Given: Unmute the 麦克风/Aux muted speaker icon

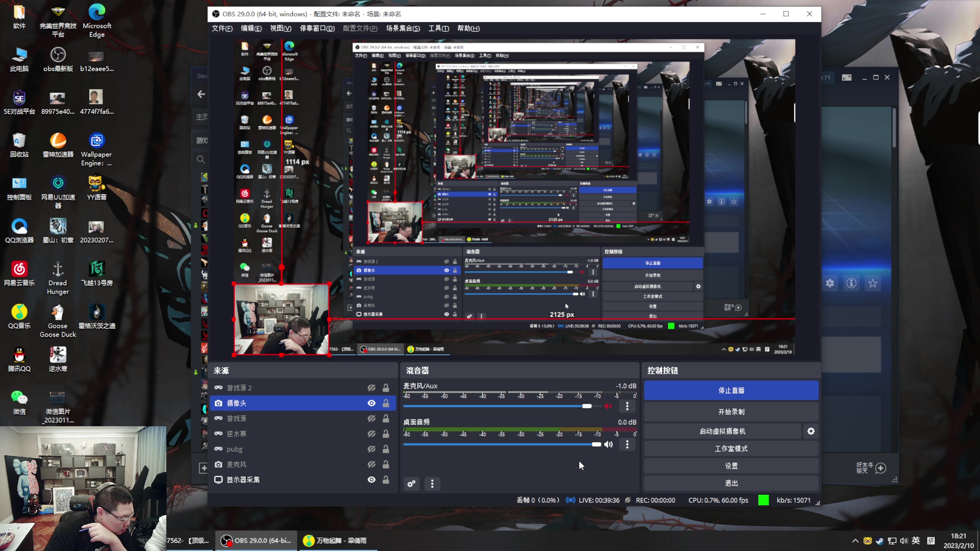Looking at the screenshot, I should point(608,406).
